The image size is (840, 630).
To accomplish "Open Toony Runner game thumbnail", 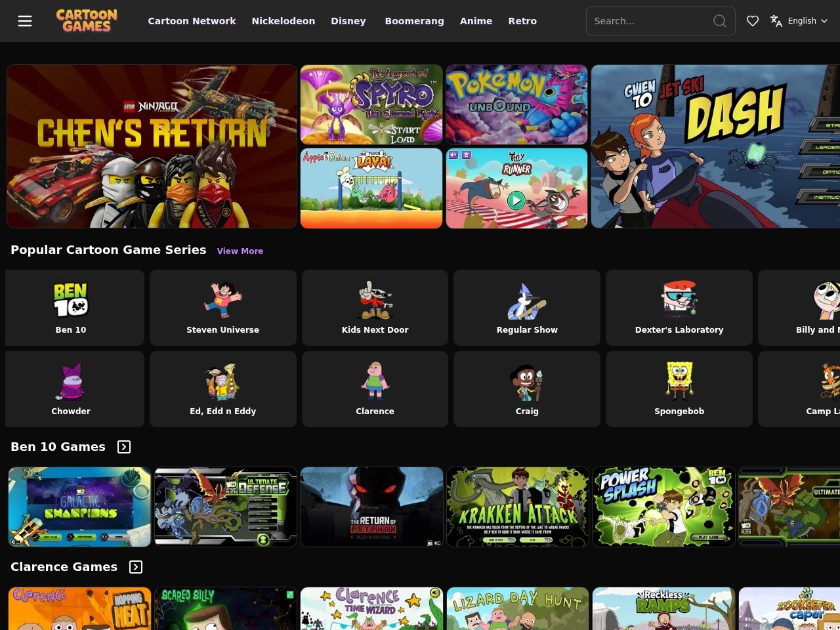I will point(517,188).
